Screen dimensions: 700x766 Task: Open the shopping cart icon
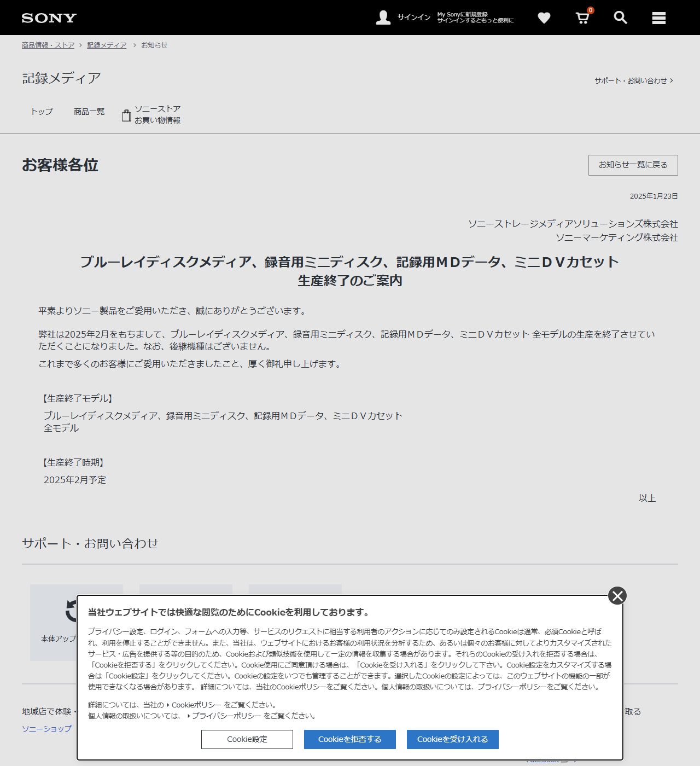point(583,18)
